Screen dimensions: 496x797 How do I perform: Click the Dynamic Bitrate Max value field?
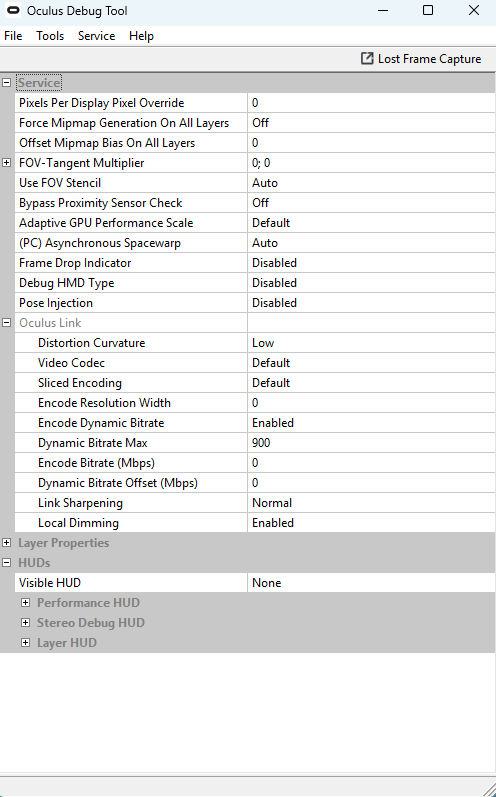pos(371,443)
